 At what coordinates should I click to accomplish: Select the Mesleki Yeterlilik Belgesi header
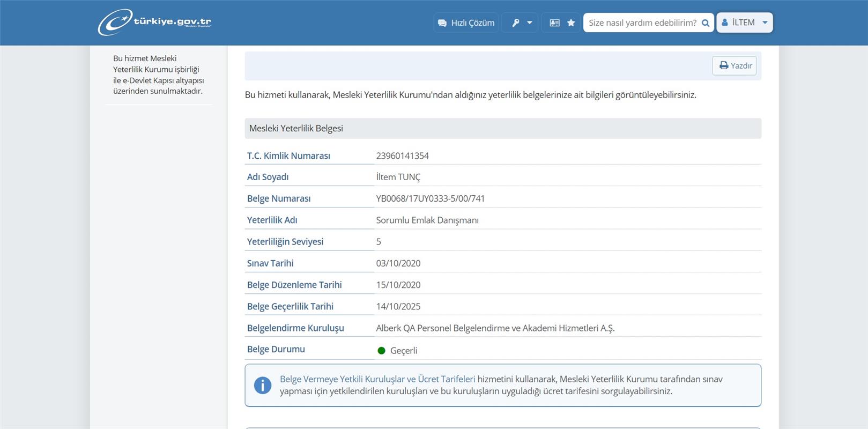tap(296, 129)
